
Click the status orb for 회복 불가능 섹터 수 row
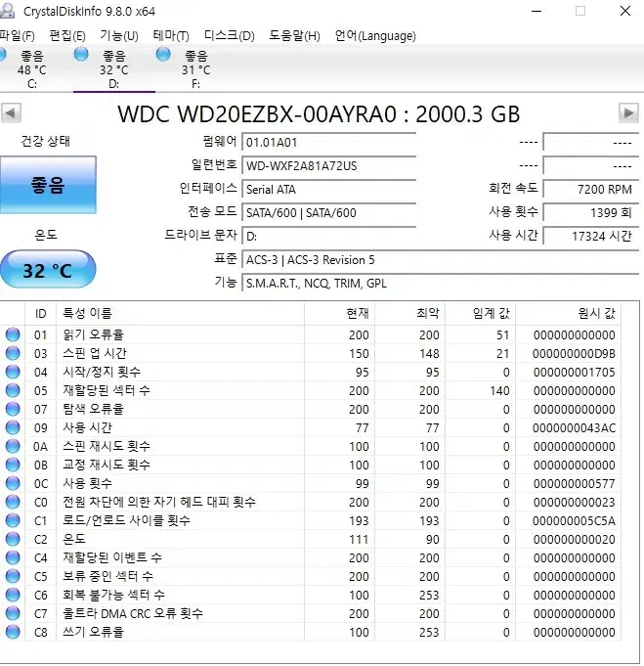pos(13,595)
